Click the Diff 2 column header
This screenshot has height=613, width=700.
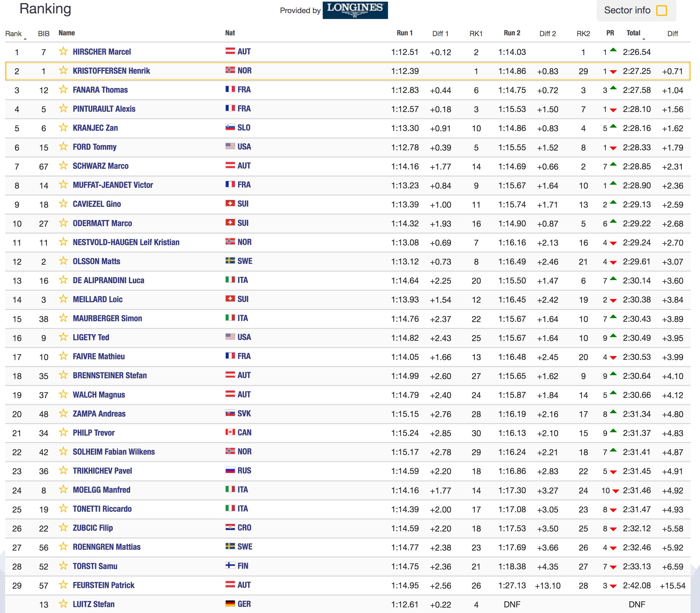click(x=547, y=33)
